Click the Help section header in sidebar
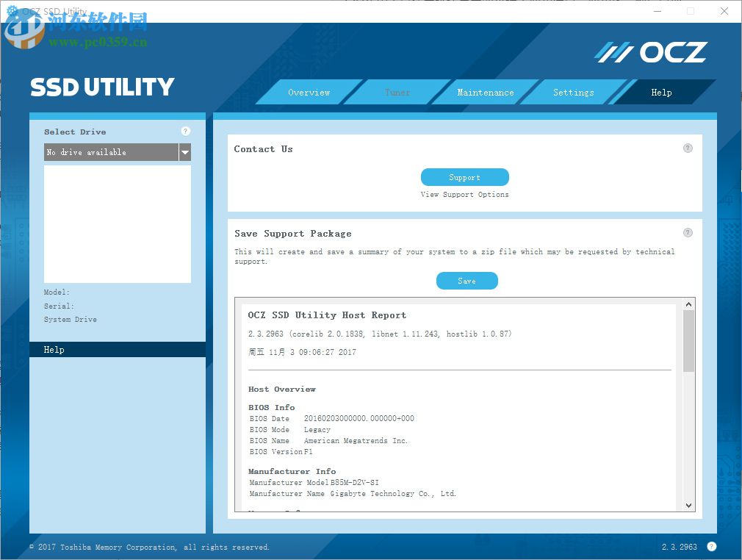The width and height of the screenshot is (742, 560). [x=54, y=349]
